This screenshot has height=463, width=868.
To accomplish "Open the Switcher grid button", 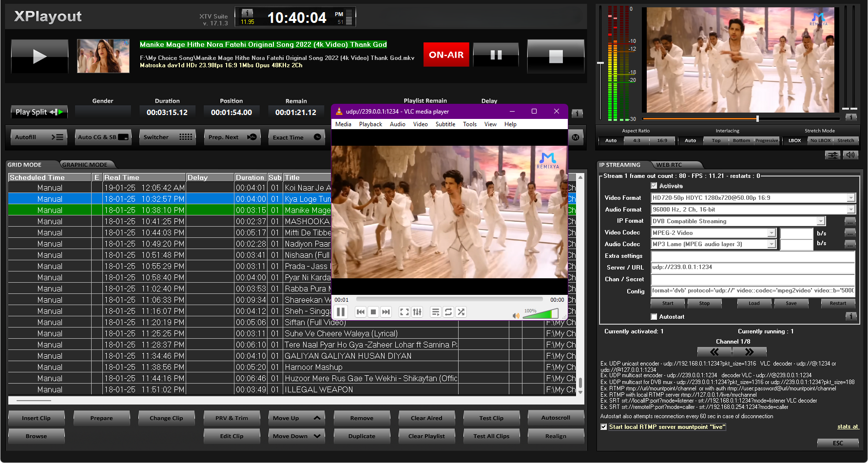I will point(167,137).
